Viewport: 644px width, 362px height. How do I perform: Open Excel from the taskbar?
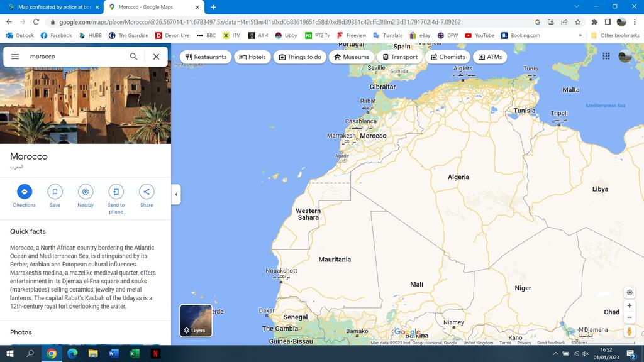pos(135,353)
